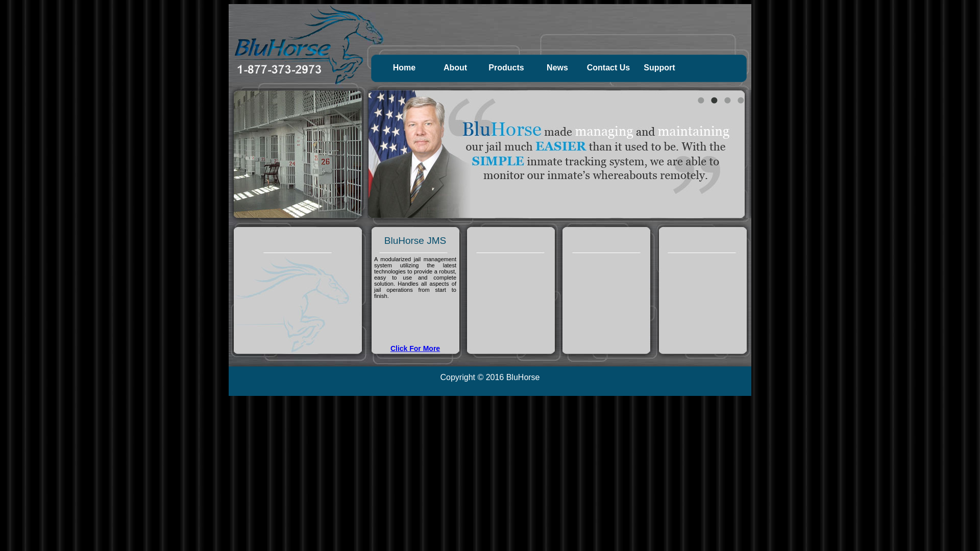Open the Contact Us page
This screenshot has height=551, width=980.
(x=608, y=67)
